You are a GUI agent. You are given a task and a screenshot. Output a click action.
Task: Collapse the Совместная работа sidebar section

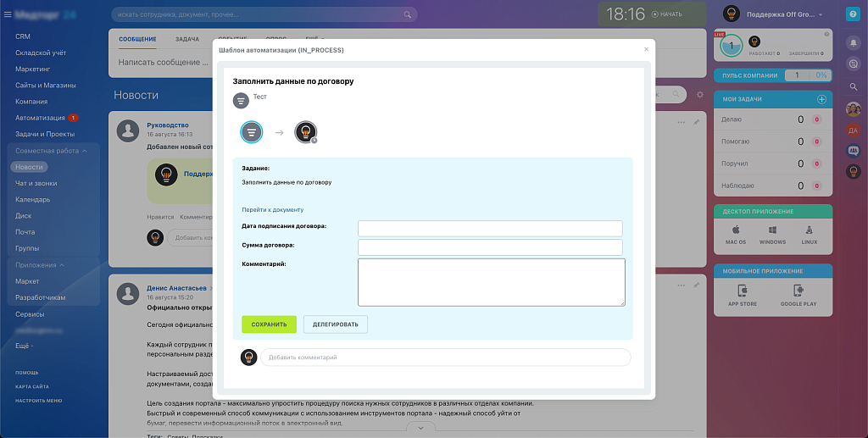coord(85,151)
